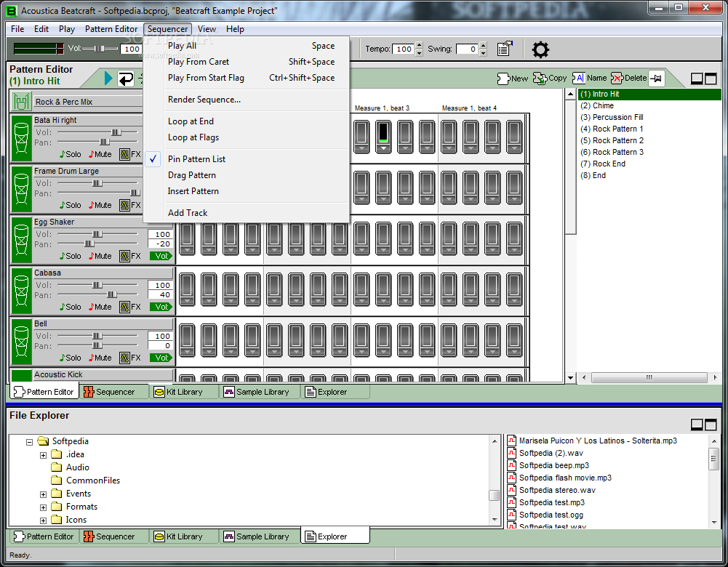Toggle Mute on Bell track
The image size is (728, 567).
[100, 358]
